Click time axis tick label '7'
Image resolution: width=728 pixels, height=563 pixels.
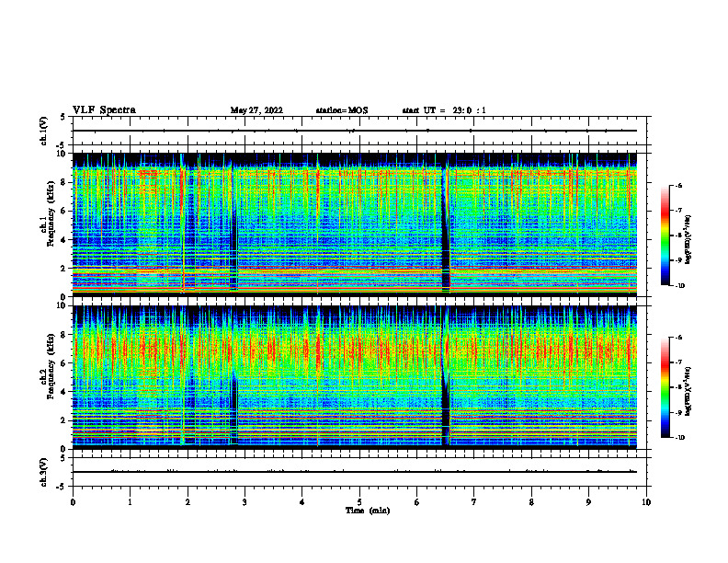coord(474,502)
